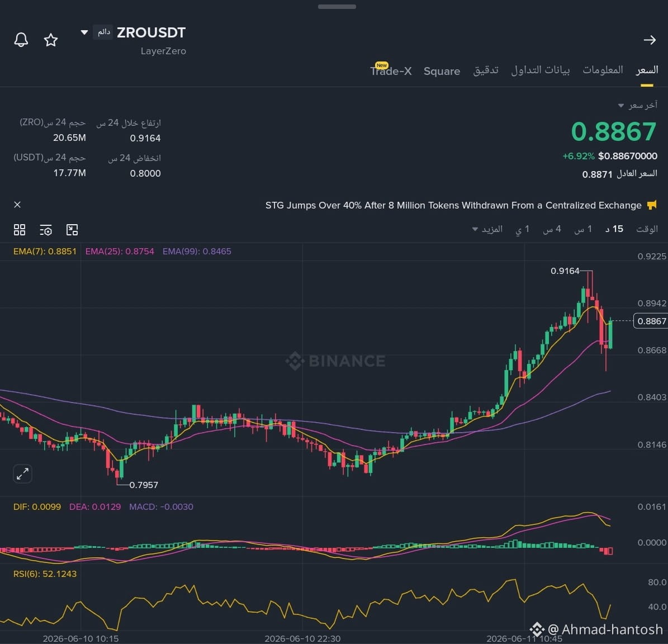Screen dimensions: 668x644
Task: Click the large last price 0.8867
Action: [613, 131]
